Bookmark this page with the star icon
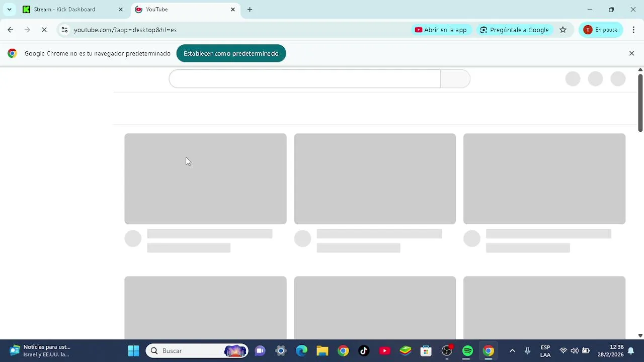644x362 pixels. click(563, 30)
